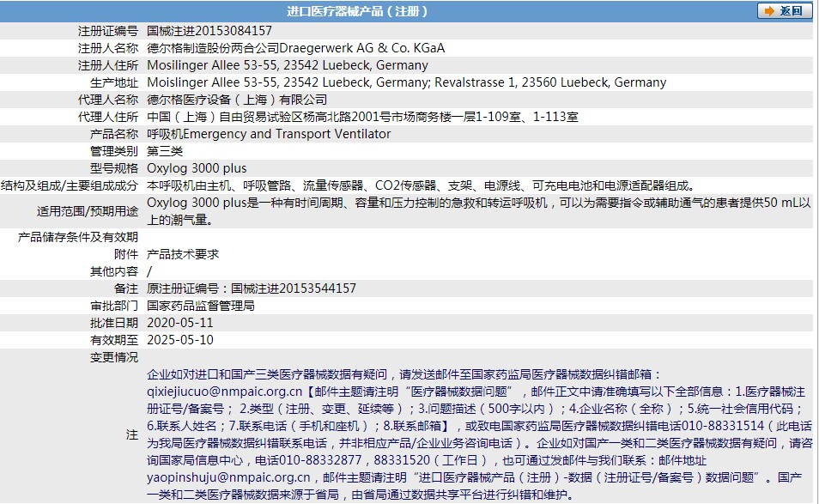Click the 产品储存条件及有效期 label

click(78, 237)
